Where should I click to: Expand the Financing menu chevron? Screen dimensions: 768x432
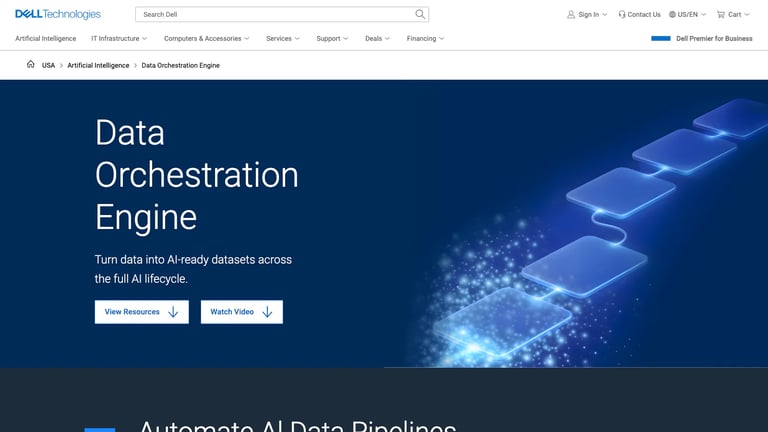pyautogui.click(x=442, y=39)
